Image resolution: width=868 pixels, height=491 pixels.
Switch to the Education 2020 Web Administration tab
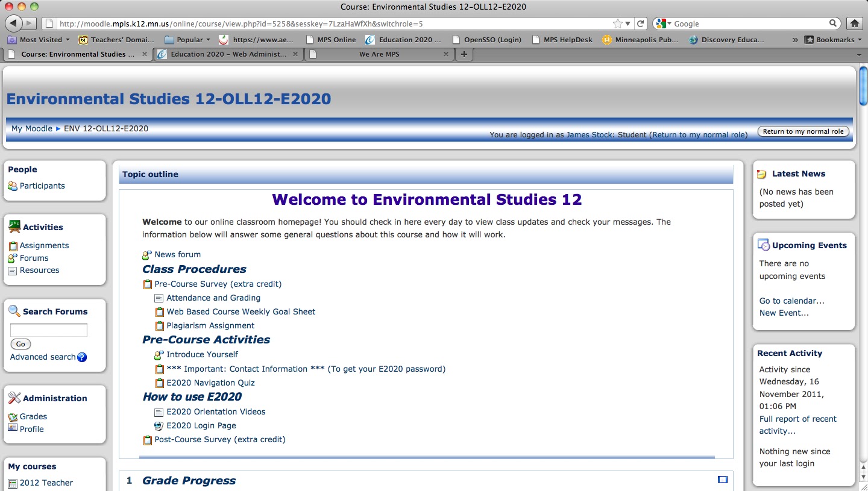click(x=225, y=54)
